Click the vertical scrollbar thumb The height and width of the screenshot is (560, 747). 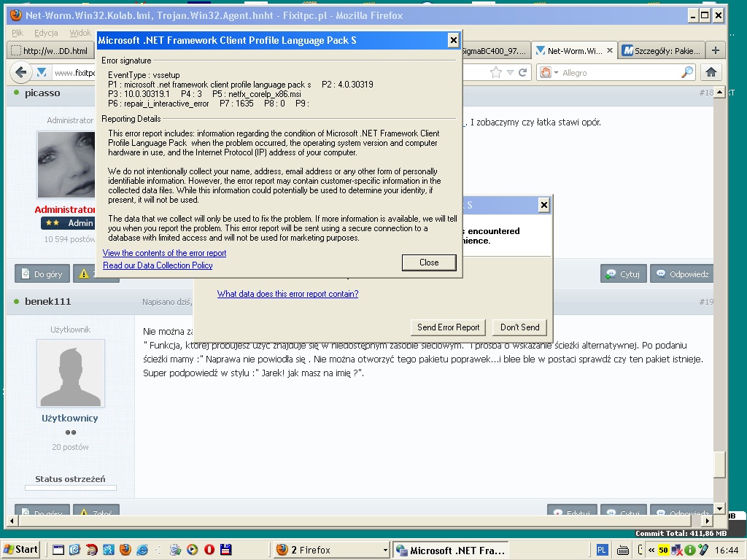pyautogui.click(x=720, y=464)
